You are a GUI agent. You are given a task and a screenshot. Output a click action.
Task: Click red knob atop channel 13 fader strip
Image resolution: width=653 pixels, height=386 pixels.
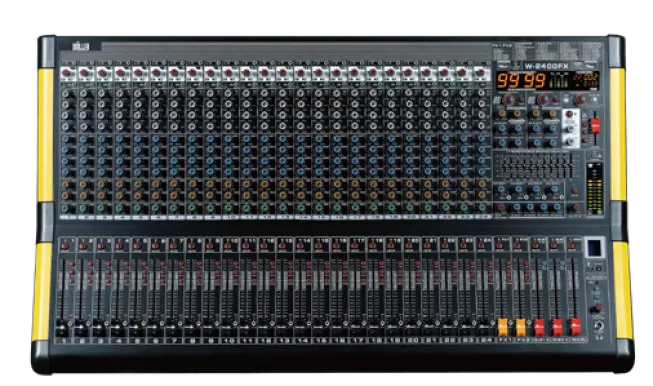click(x=282, y=246)
